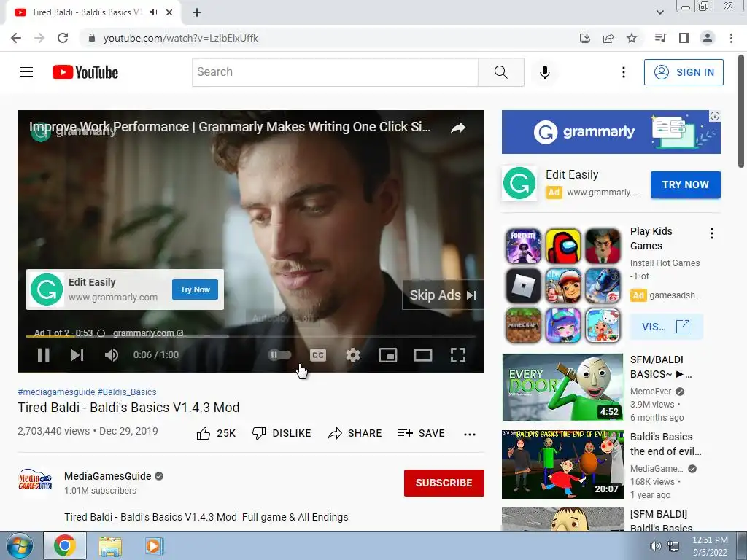Click the address bar URL
Screen dimensions: 747x560
coord(181,38)
